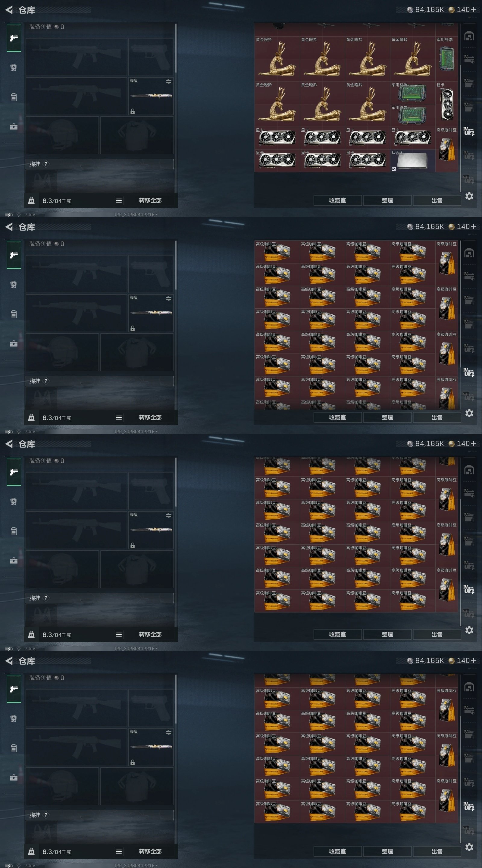Go back using the arrow beside 仓库

pyautogui.click(x=9, y=10)
